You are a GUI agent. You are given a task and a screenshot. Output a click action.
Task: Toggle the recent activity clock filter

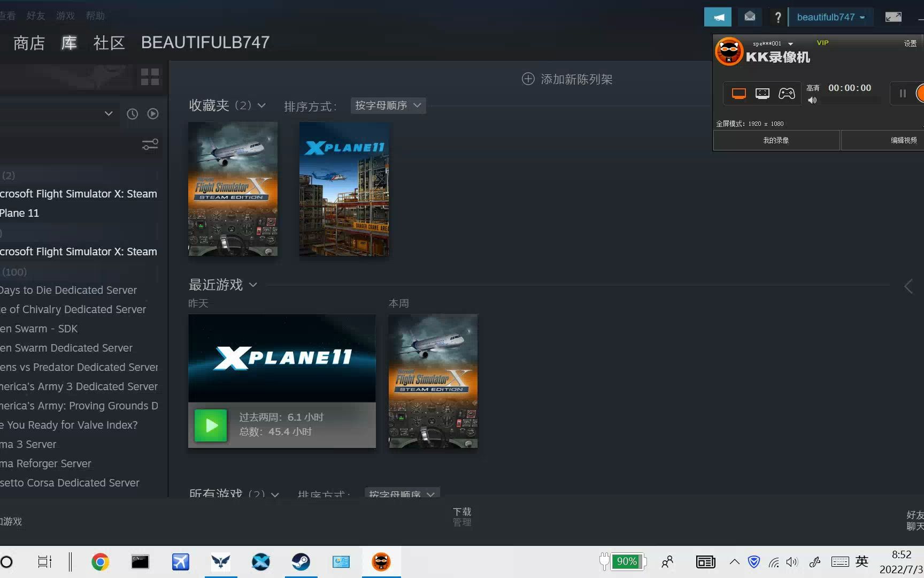pos(132,113)
